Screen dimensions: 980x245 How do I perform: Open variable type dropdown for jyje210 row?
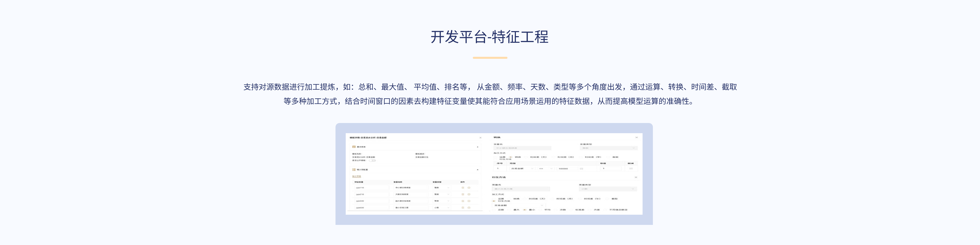pyautogui.click(x=442, y=195)
